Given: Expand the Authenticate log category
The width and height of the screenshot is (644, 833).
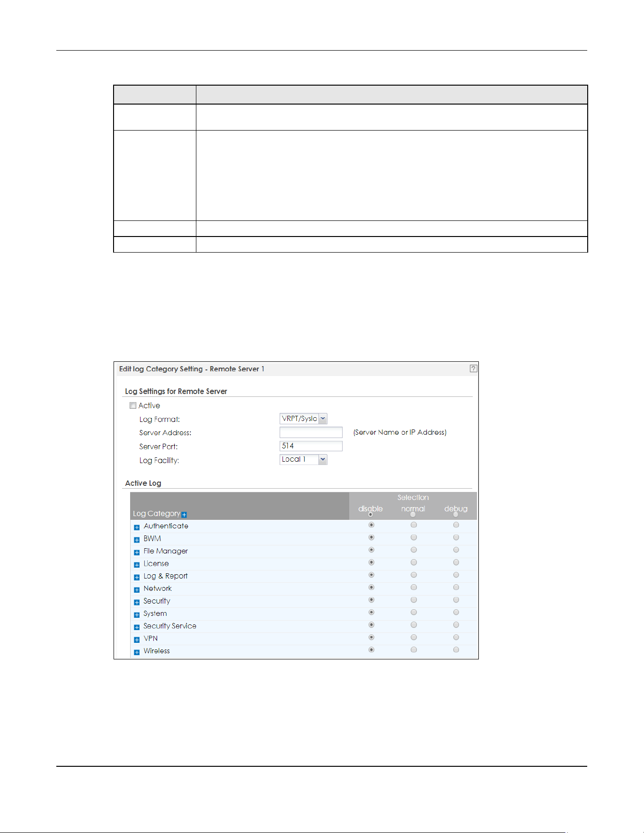Looking at the screenshot, I should (137, 527).
